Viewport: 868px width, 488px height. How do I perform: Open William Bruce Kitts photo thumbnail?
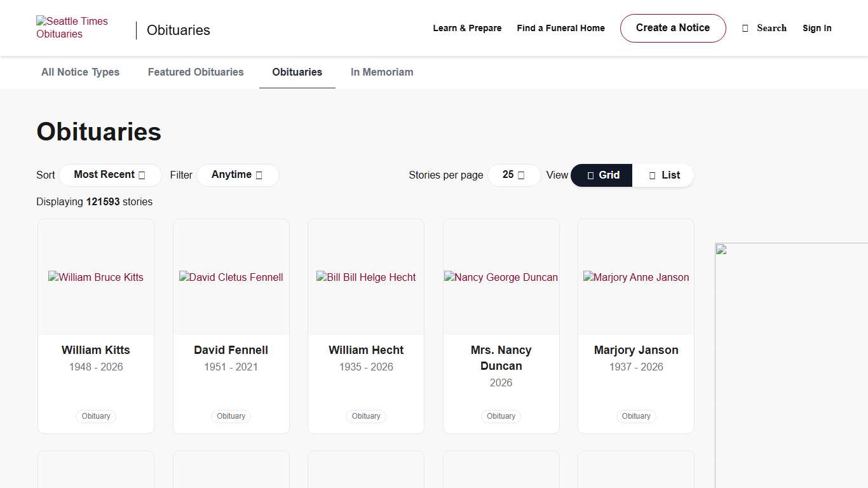click(96, 277)
